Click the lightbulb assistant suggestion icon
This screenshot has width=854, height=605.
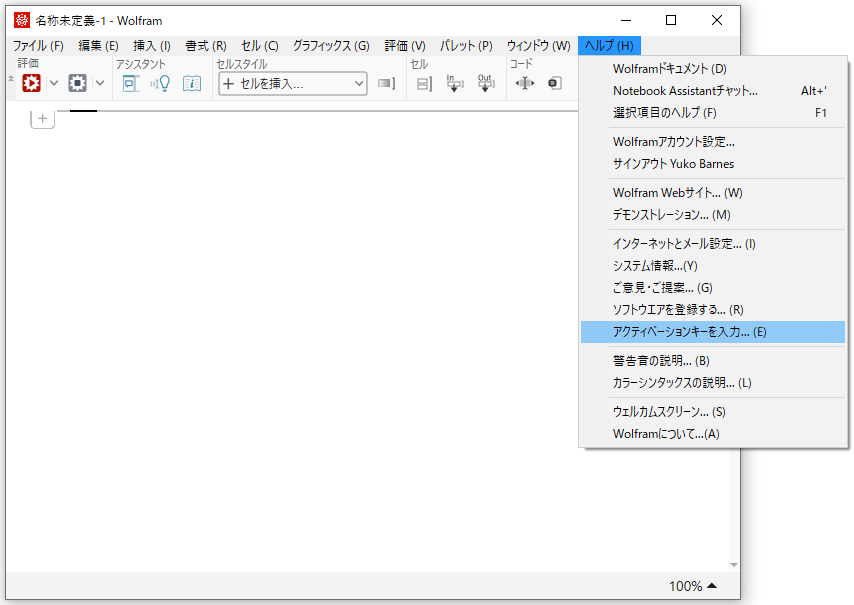161,83
